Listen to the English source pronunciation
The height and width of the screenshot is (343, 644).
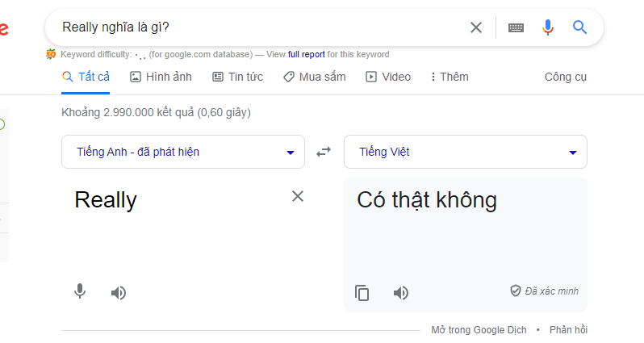(119, 292)
